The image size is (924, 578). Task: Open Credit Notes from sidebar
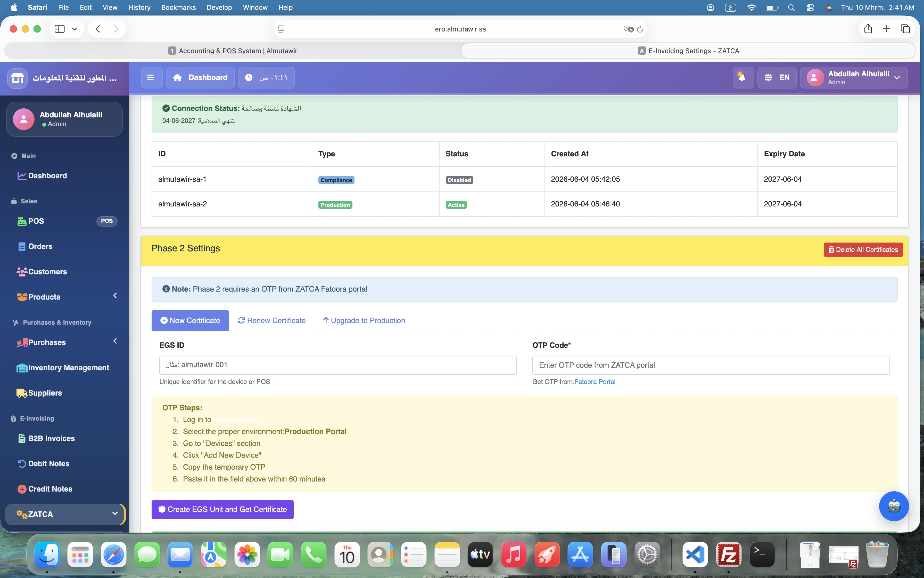(64, 488)
